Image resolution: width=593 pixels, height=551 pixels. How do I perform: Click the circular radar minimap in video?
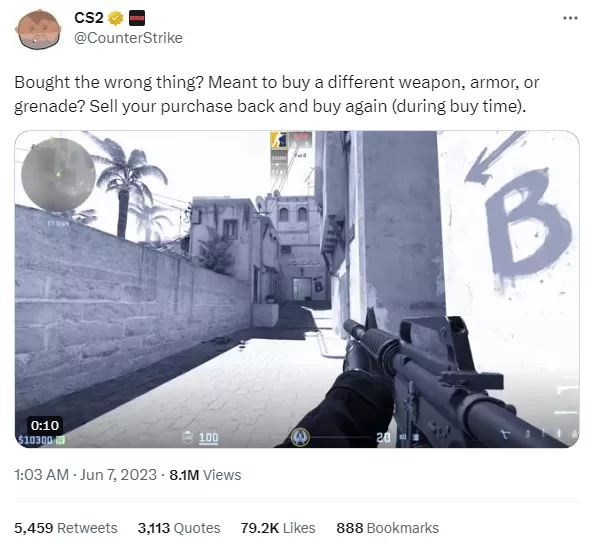(58, 175)
